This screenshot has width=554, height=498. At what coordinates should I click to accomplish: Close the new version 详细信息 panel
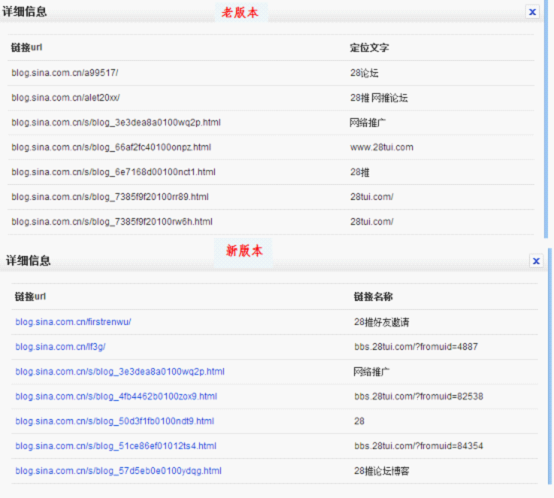[536, 261]
